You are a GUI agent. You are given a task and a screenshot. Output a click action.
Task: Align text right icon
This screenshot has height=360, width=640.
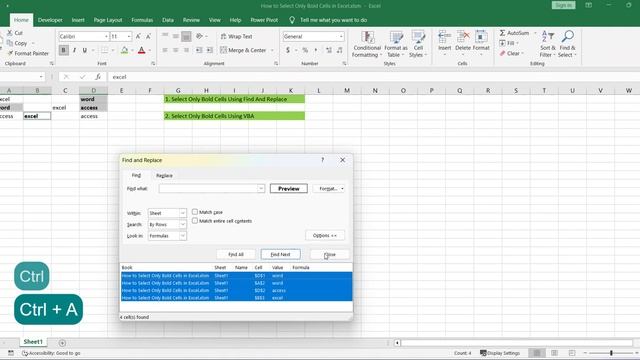[x=186, y=50]
